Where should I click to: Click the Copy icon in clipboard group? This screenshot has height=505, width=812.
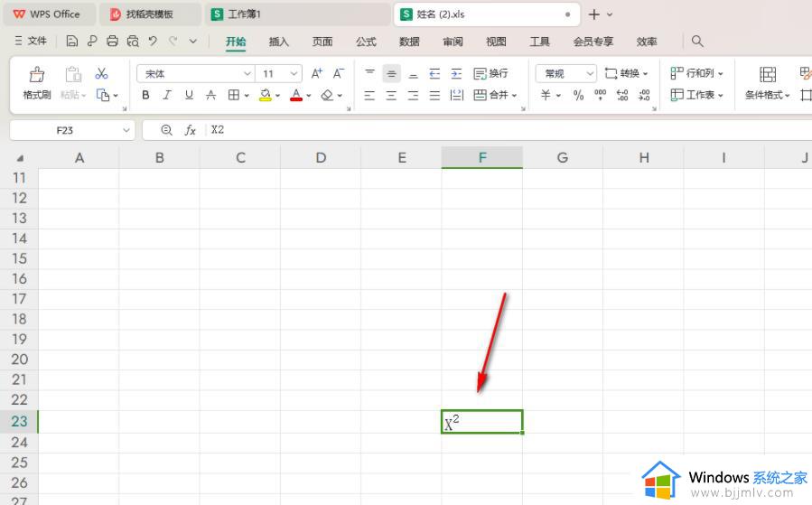pos(103,95)
